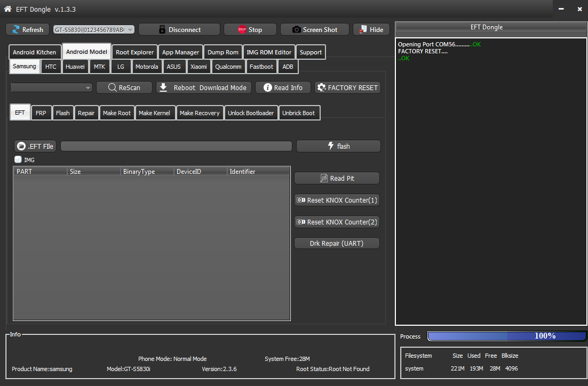Take a Screen Shot of the device
588x386 pixels.
(315, 30)
